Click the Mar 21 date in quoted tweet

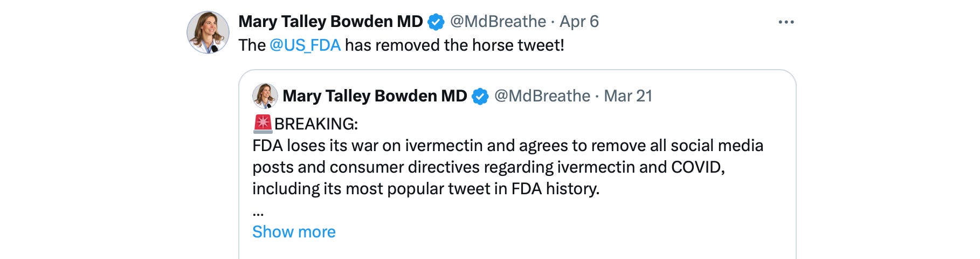[628, 96]
